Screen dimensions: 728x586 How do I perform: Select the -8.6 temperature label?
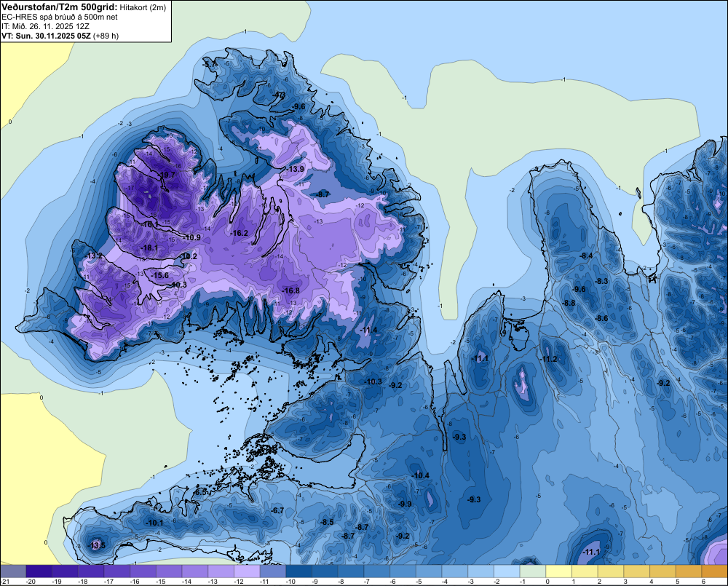(602, 318)
